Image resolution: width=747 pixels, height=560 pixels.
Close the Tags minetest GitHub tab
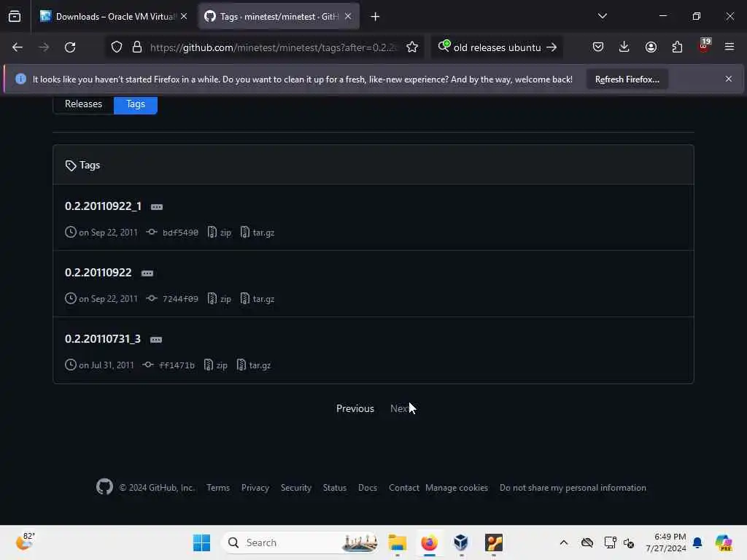(348, 17)
